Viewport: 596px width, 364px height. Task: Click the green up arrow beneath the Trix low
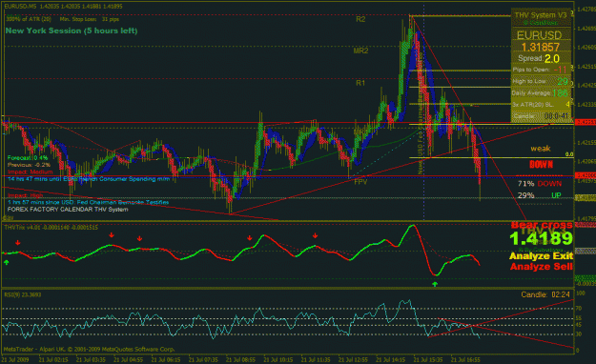(x=435, y=284)
